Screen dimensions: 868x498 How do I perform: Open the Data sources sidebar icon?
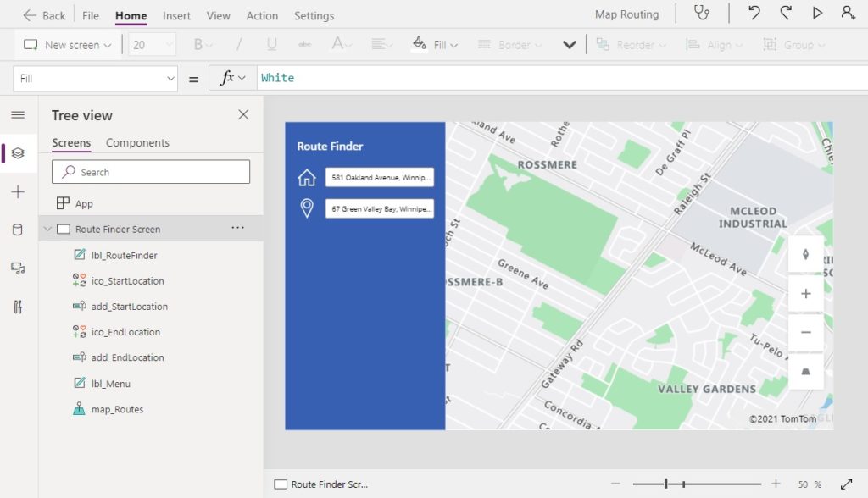pyautogui.click(x=18, y=230)
